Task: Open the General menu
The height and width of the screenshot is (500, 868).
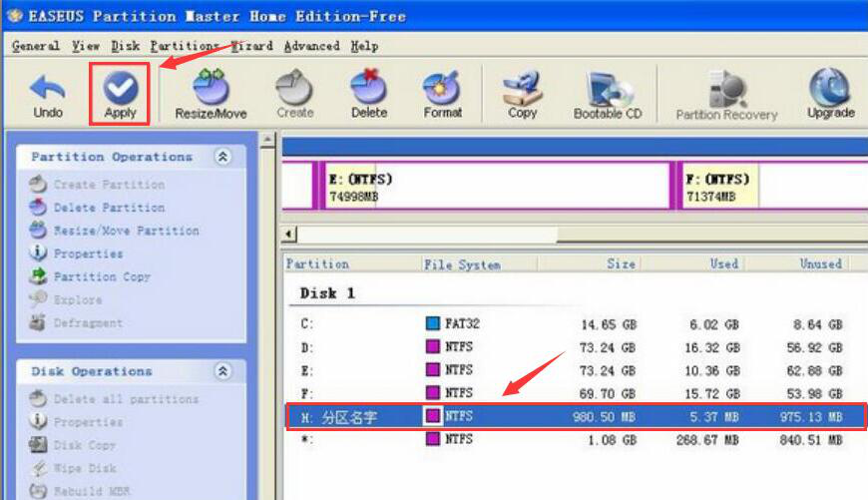Action: 36,46
